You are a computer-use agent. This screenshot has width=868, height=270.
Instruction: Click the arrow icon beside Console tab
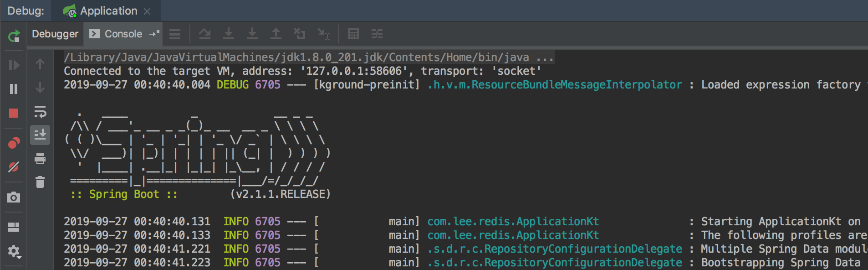point(154,34)
